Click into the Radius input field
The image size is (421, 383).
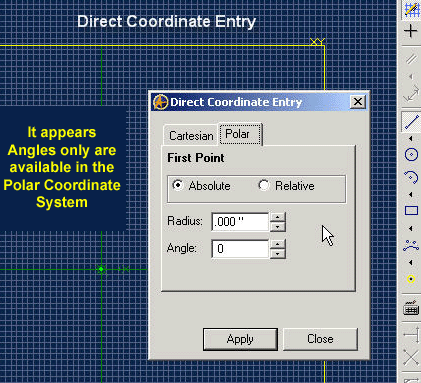[x=240, y=221]
